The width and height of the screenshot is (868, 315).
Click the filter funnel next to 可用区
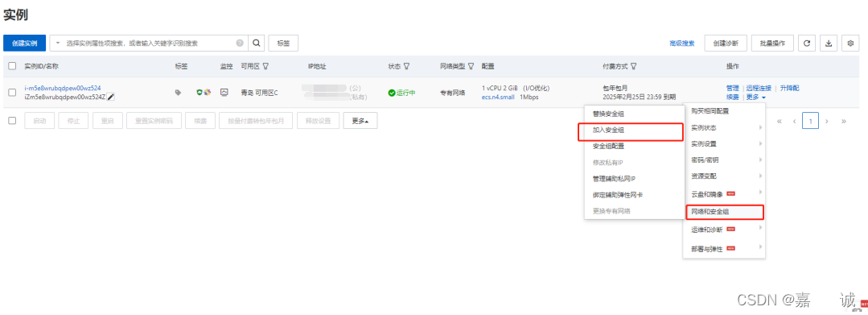[265, 66]
